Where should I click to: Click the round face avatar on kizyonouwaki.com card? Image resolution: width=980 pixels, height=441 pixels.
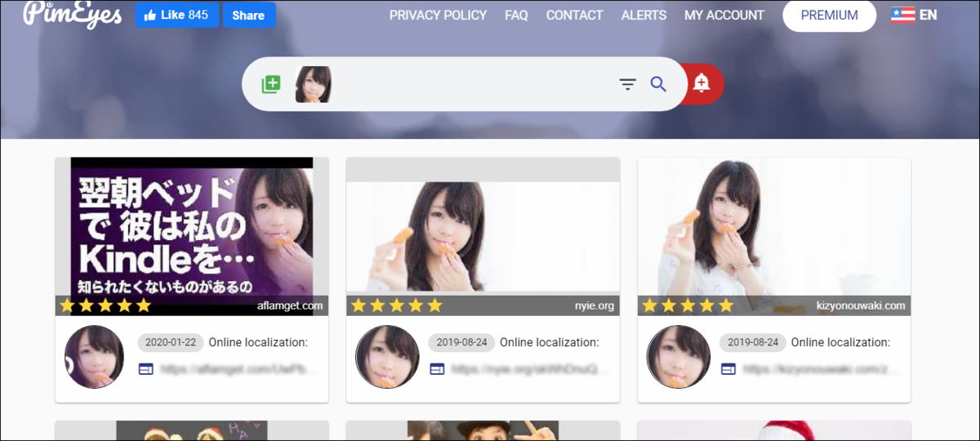(x=678, y=357)
